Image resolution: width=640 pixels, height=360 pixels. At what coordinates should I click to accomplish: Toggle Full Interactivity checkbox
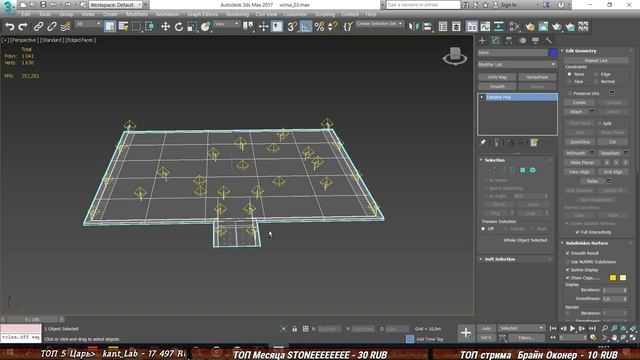click(578, 232)
